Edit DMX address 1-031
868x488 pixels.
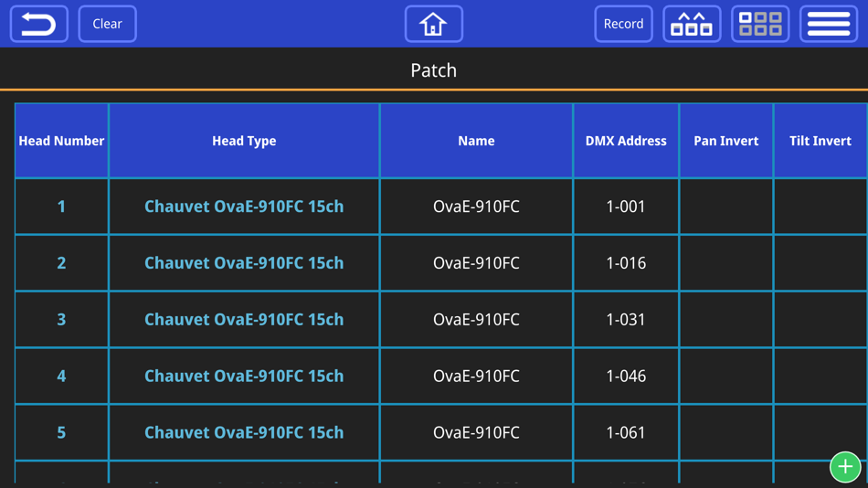pyautogui.click(x=626, y=320)
